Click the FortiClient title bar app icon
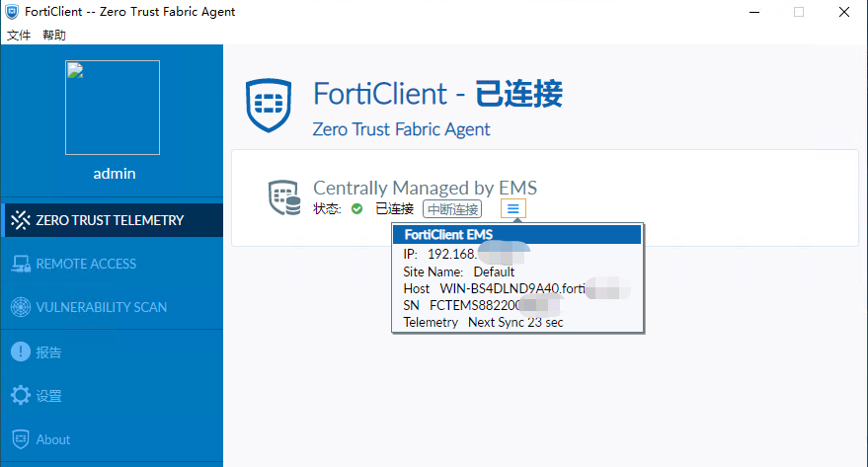 (13, 12)
